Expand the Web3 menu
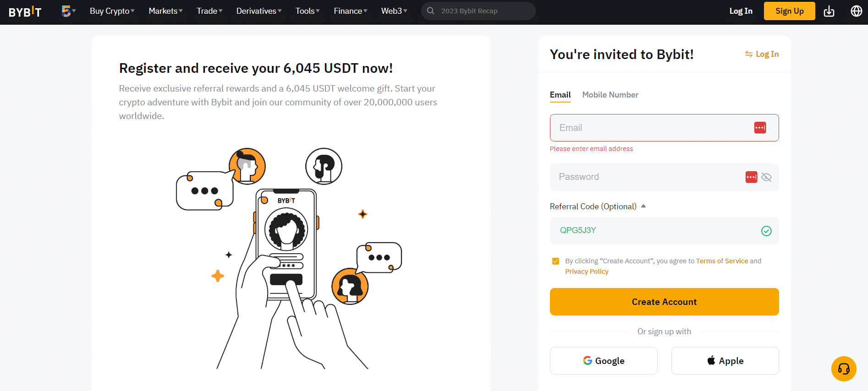This screenshot has height=391, width=868. pyautogui.click(x=394, y=11)
